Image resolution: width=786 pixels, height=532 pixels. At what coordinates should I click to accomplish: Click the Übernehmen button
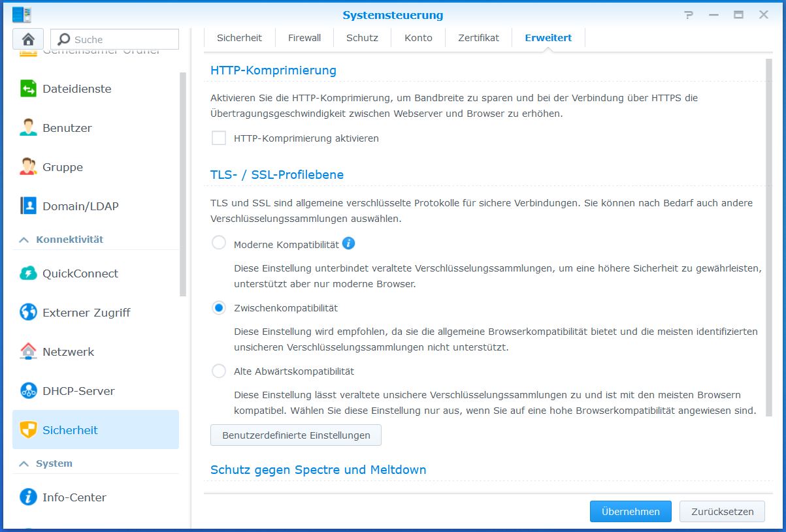(x=630, y=512)
